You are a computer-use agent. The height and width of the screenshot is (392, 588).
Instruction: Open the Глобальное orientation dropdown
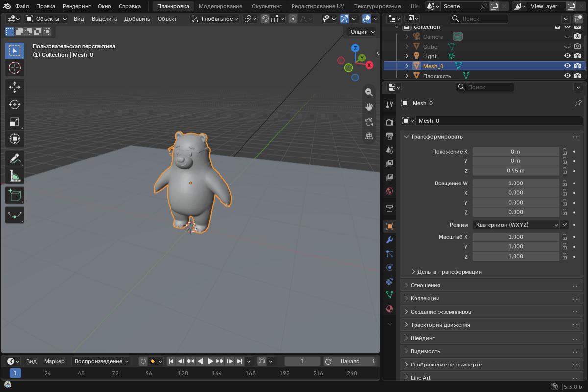215,19
